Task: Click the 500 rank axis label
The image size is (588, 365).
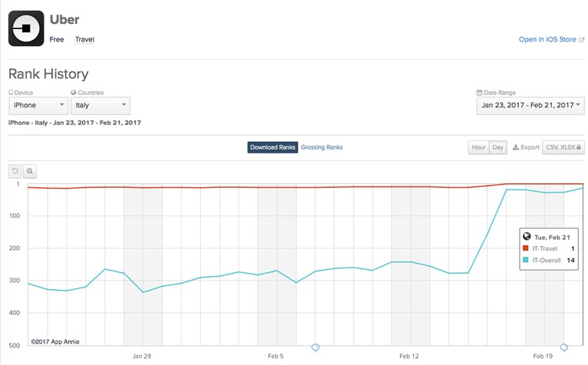Action: pos(15,346)
